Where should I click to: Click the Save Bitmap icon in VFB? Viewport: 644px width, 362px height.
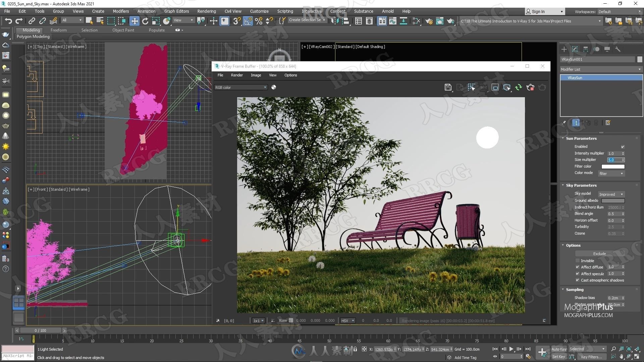pos(448,87)
